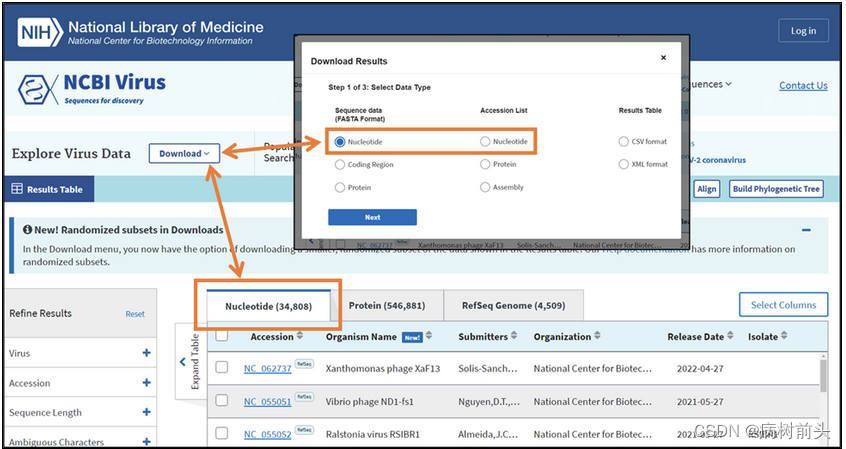Select Nucleotide Accession List radio
The image size is (846, 449).
pyautogui.click(x=485, y=142)
